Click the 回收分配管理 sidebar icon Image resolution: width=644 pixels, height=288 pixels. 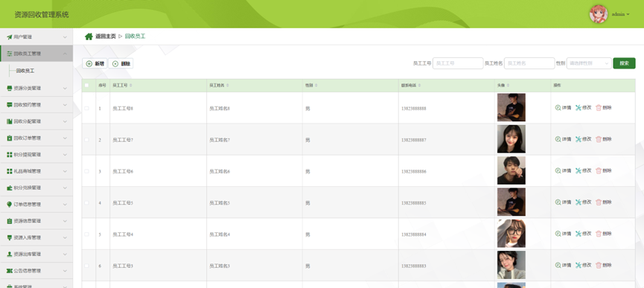(10, 121)
